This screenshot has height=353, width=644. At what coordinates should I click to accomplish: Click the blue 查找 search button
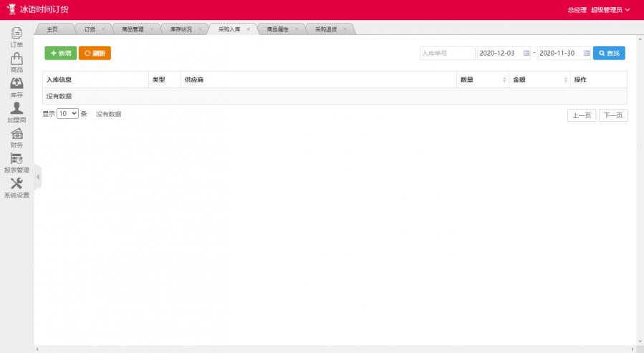pyautogui.click(x=609, y=53)
